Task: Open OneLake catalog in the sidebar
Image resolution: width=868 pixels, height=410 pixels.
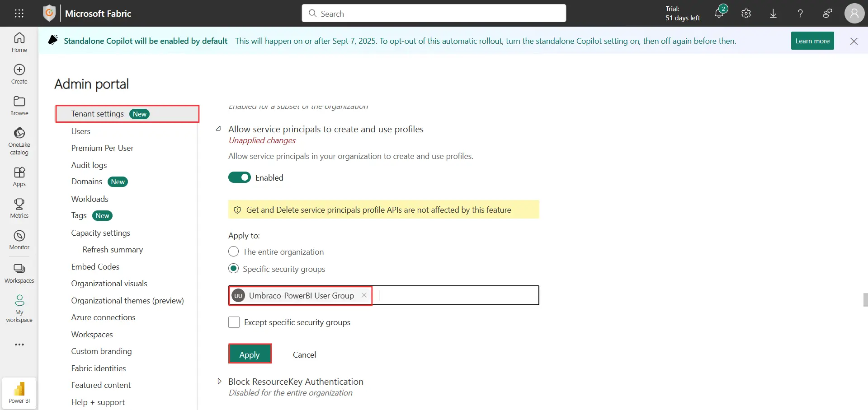Action: [19, 141]
